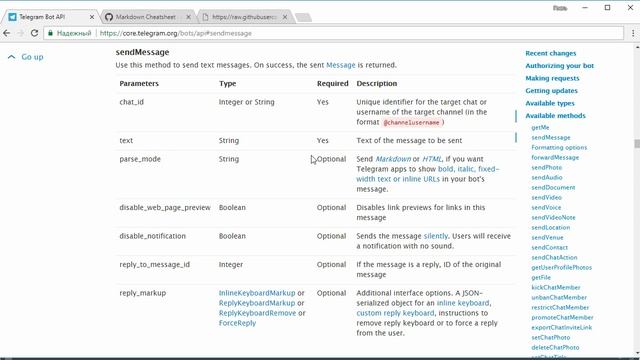Viewport: 640px width, 360px height.
Task: Click the Go up link
Action: coord(32,57)
